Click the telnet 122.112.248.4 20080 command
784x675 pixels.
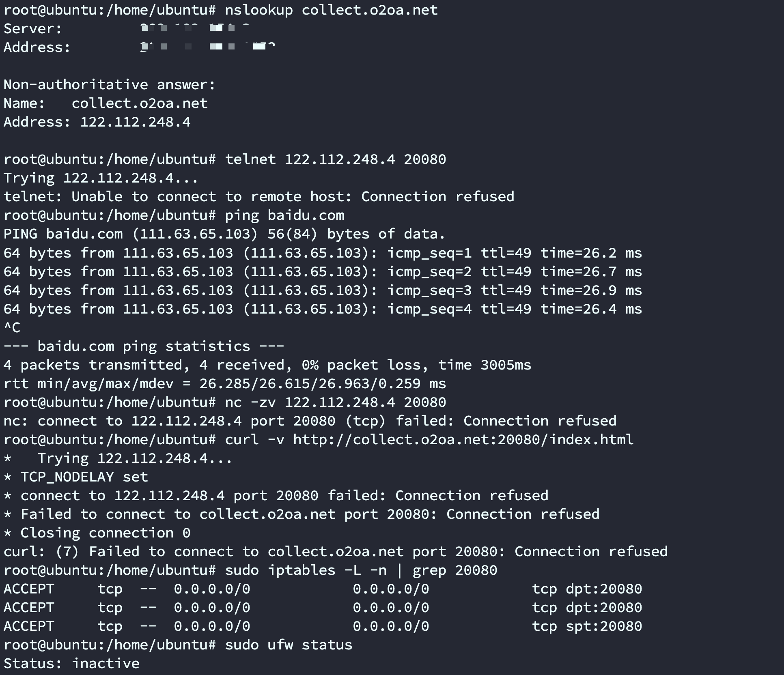pos(335,159)
